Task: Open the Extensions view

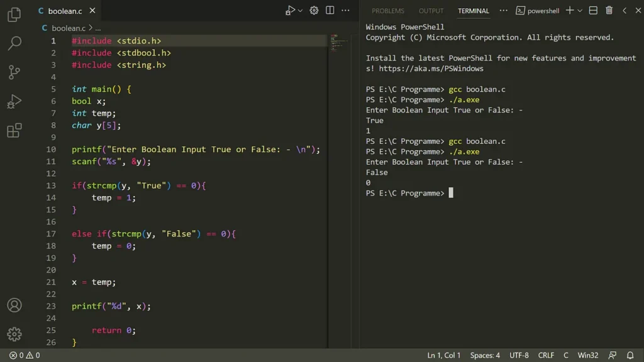Action: coord(14,130)
